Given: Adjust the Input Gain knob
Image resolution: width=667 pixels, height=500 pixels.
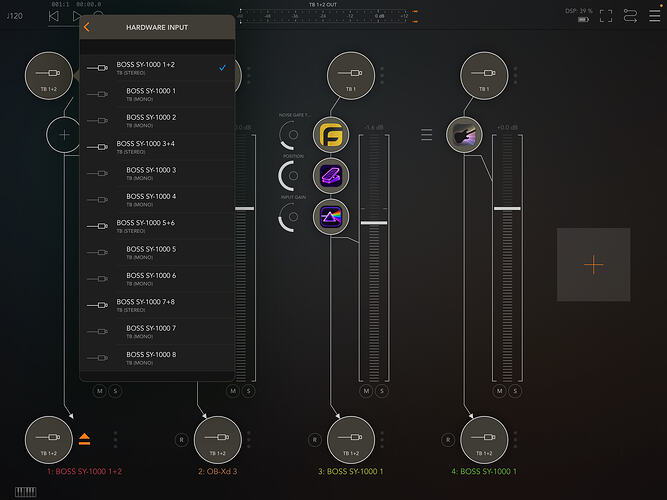Looking at the screenshot, I should click(291, 217).
